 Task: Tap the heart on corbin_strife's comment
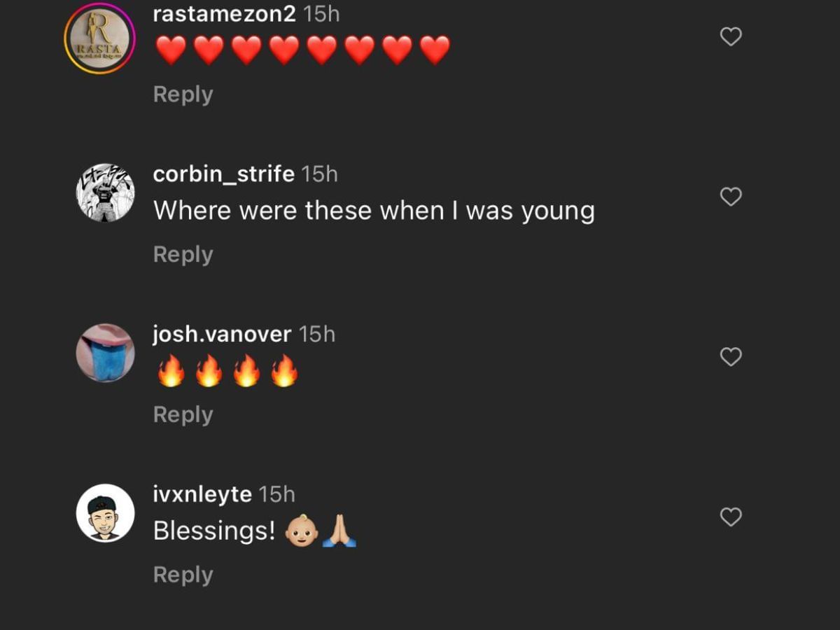point(731,197)
